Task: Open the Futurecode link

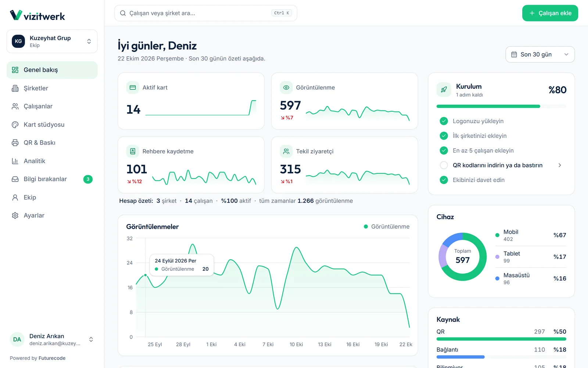Action: coord(52,358)
